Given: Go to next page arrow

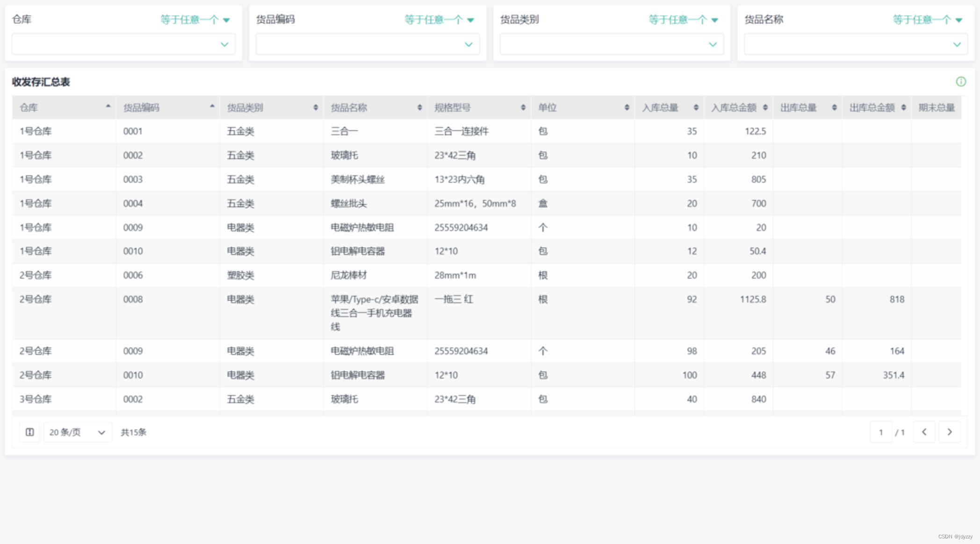Looking at the screenshot, I should point(950,432).
